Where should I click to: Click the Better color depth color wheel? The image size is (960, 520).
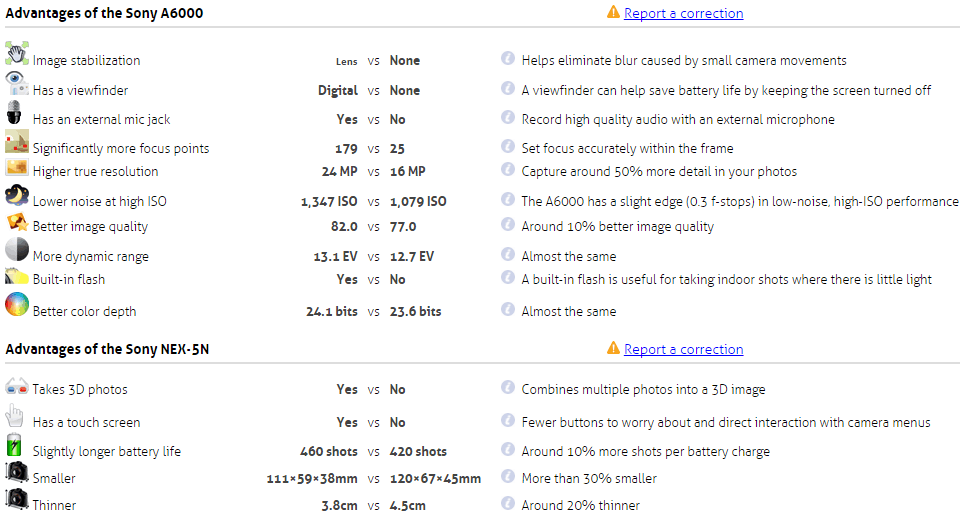[17, 305]
